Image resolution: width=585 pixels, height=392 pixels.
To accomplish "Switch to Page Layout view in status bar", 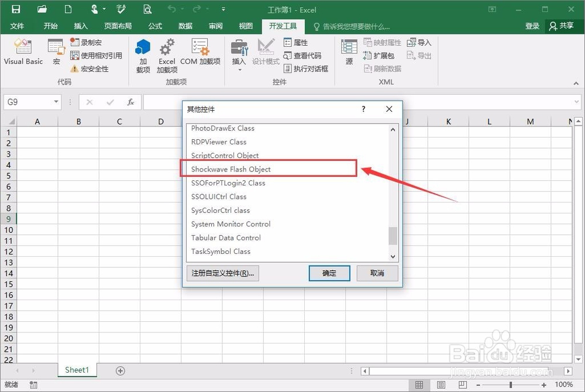I will 441,384.
